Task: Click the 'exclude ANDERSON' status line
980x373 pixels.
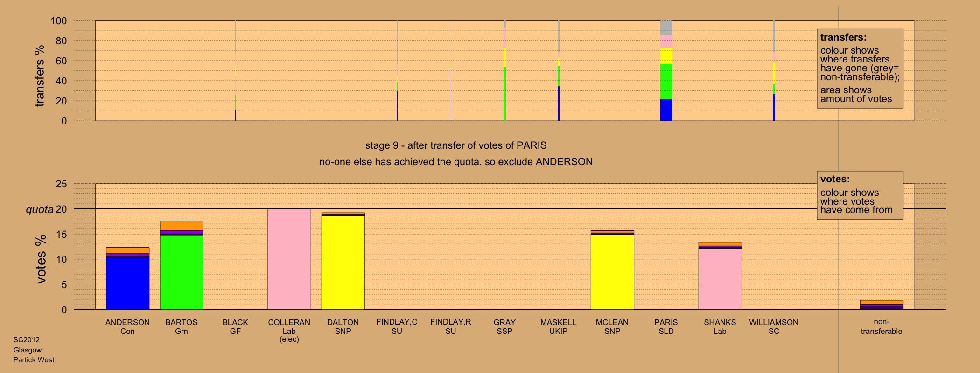Action: [455, 162]
